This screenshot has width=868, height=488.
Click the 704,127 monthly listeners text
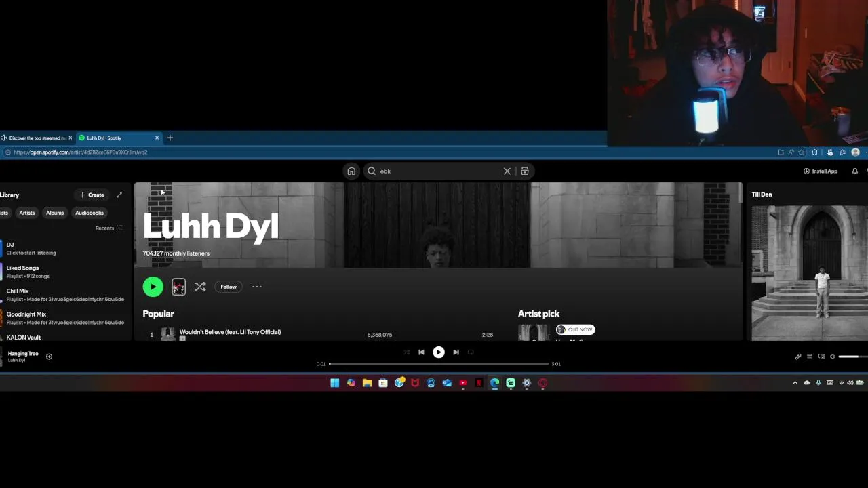[176, 253]
